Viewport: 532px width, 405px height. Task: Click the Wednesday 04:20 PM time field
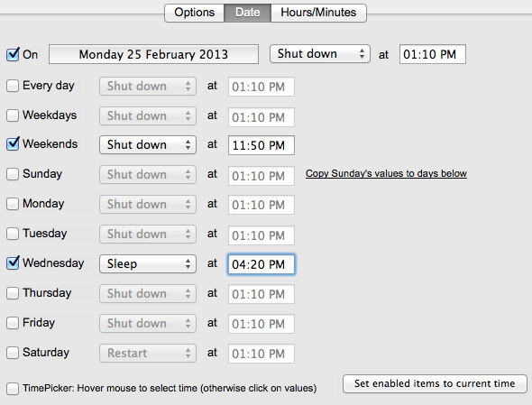coord(261,264)
